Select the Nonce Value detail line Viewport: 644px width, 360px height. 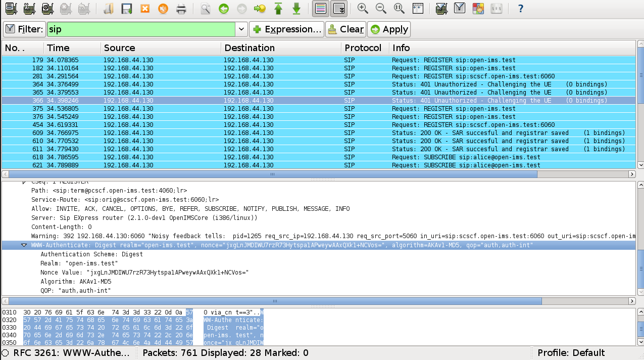(x=144, y=273)
